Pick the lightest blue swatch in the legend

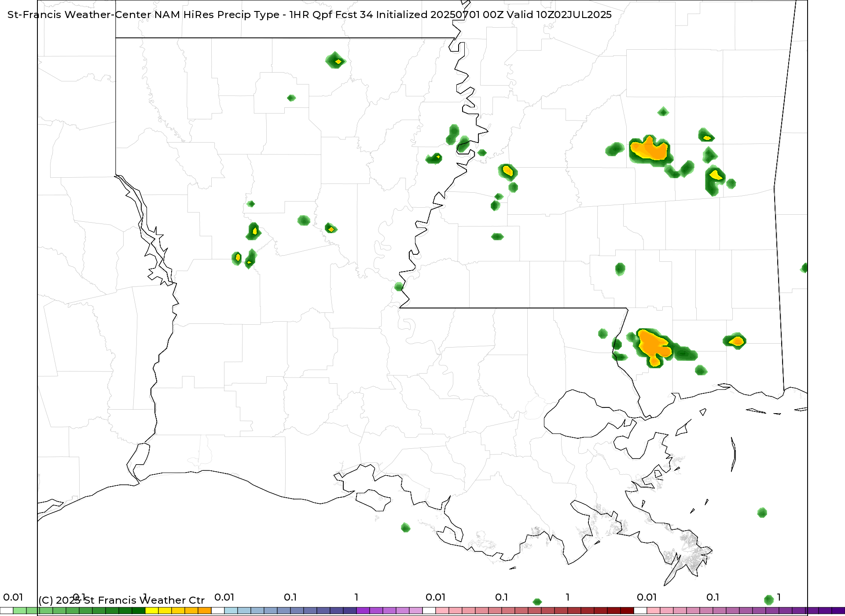pos(231,611)
